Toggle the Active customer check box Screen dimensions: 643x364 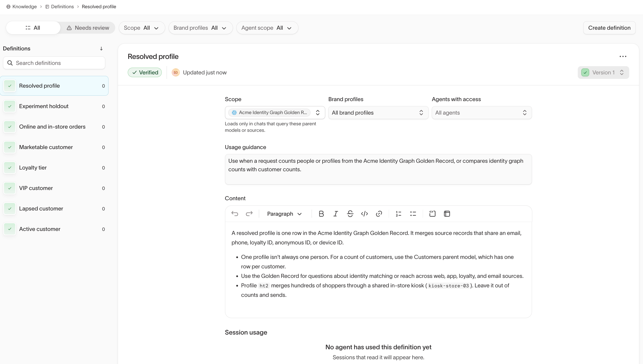tap(10, 229)
